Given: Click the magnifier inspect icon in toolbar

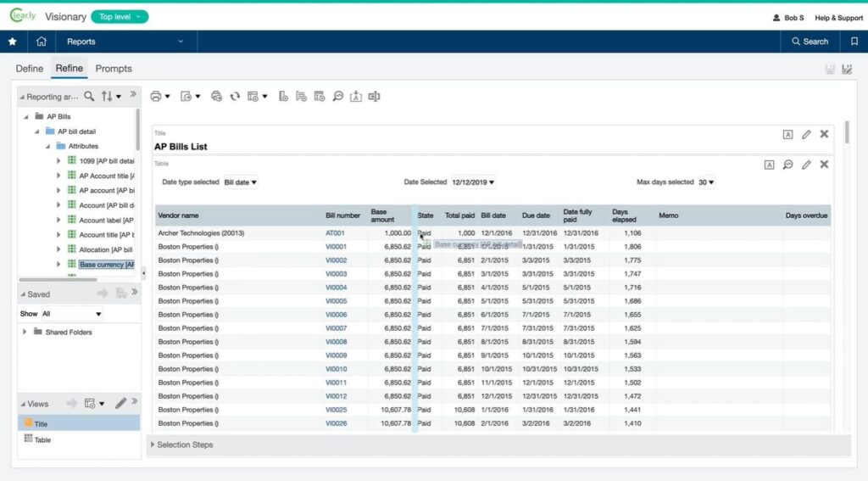Looking at the screenshot, I should click(337, 97).
